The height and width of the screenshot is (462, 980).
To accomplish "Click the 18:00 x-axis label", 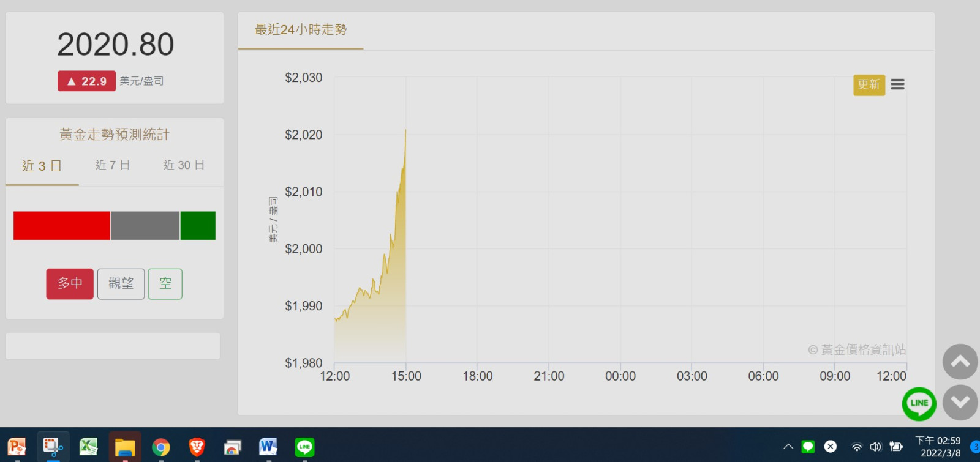I will coord(478,376).
